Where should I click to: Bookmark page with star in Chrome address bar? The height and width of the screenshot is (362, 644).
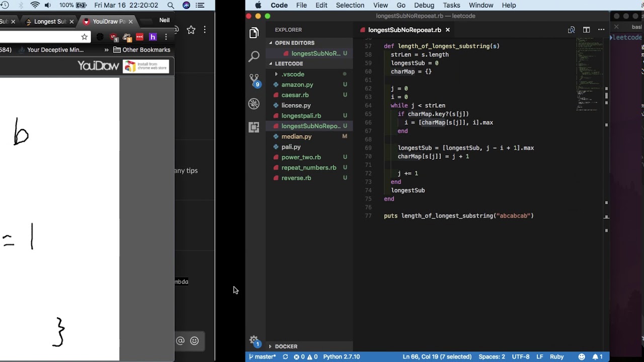pyautogui.click(x=85, y=37)
